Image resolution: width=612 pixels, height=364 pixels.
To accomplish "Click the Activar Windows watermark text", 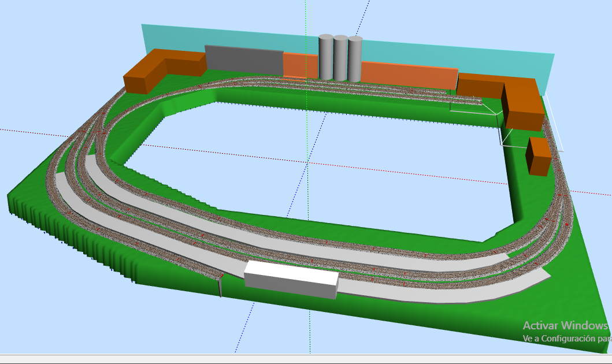I will click(x=566, y=325).
